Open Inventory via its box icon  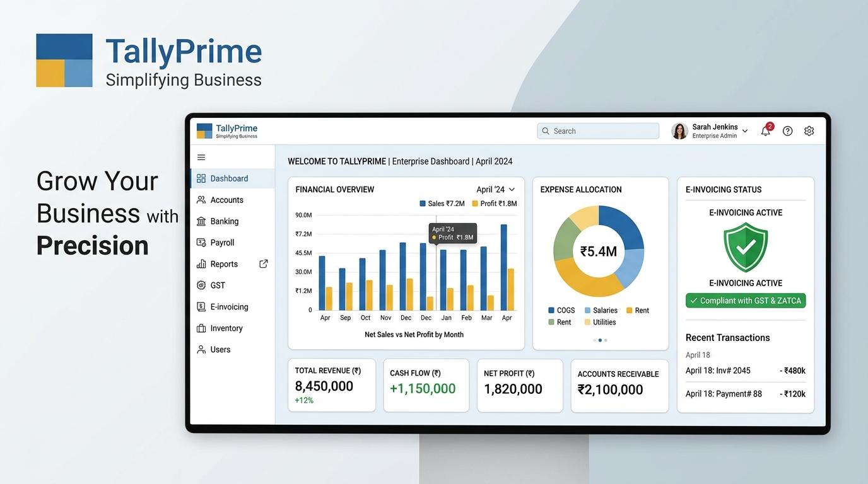[201, 328]
